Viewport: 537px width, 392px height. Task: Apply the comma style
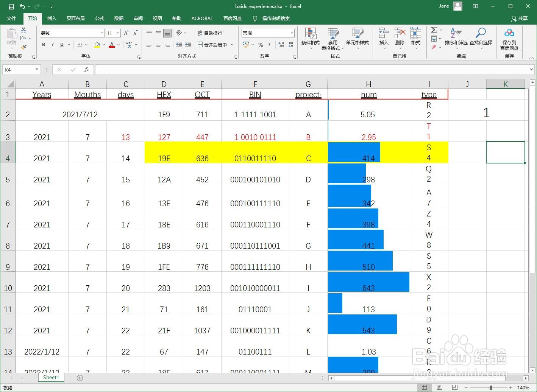[269, 45]
